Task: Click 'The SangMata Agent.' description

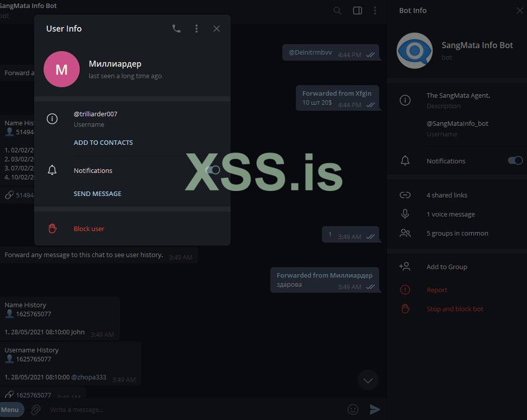Action: pyautogui.click(x=458, y=95)
